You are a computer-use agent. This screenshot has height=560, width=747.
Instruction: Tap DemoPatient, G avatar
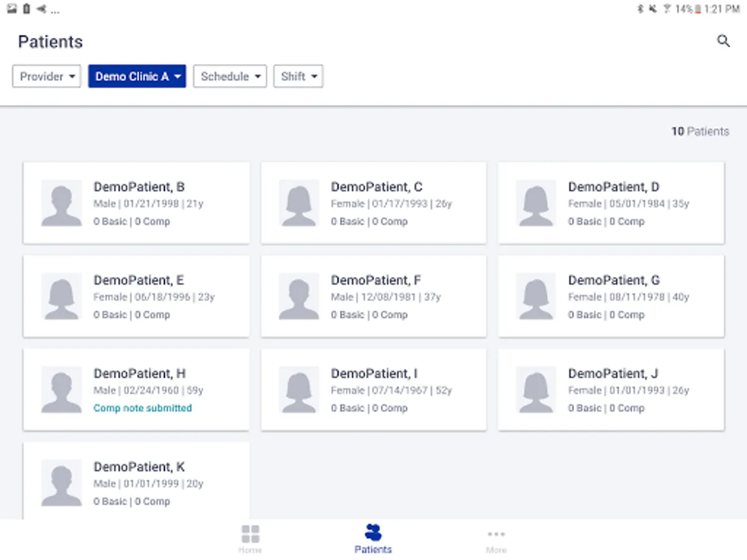(x=536, y=296)
